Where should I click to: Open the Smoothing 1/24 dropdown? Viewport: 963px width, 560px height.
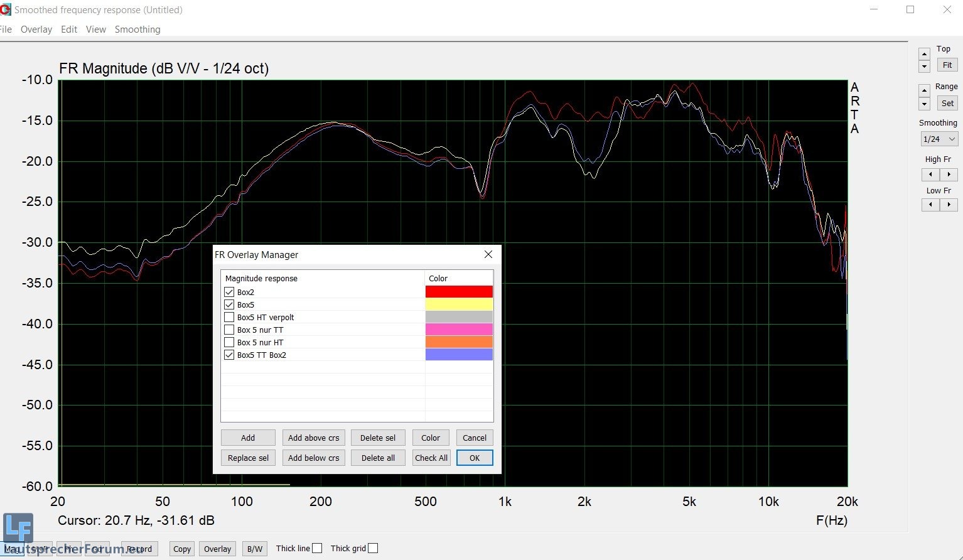pyautogui.click(x=939, y=139)
